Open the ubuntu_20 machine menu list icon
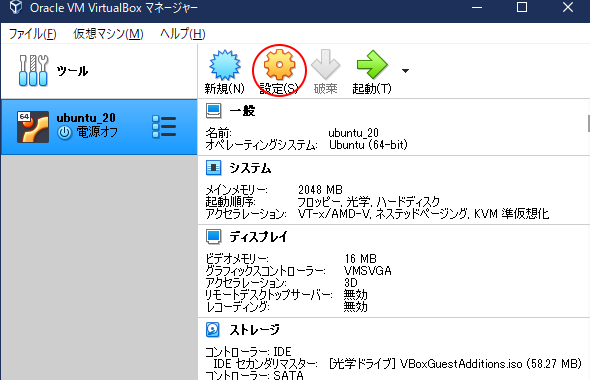Viewport: 590px width, 380px height. 164,127
